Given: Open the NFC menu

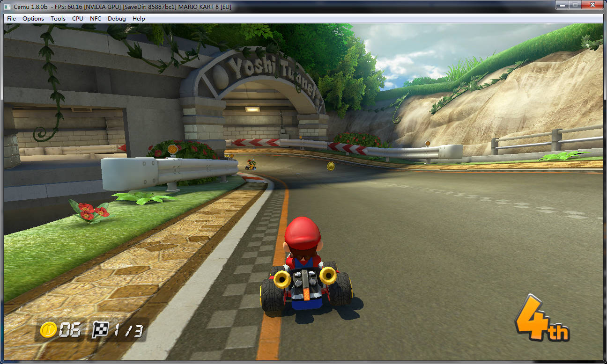Looking at the screenshot, I should point(96,19).
